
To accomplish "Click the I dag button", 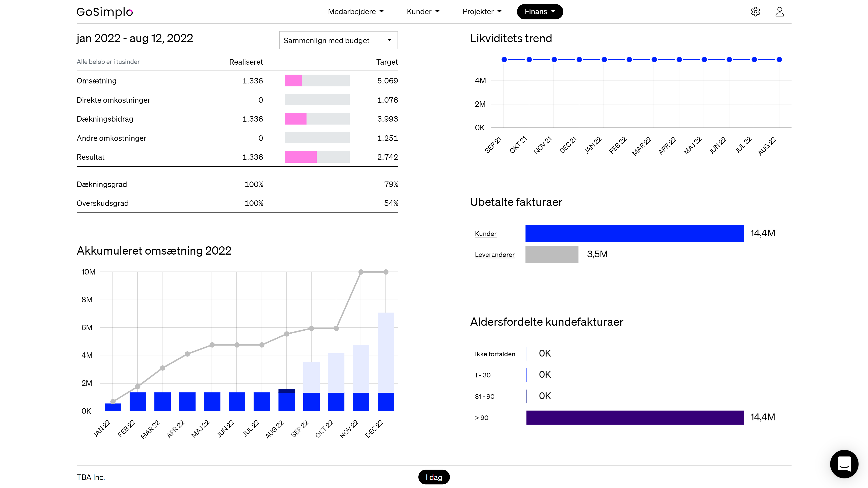I will pos(434,477).
